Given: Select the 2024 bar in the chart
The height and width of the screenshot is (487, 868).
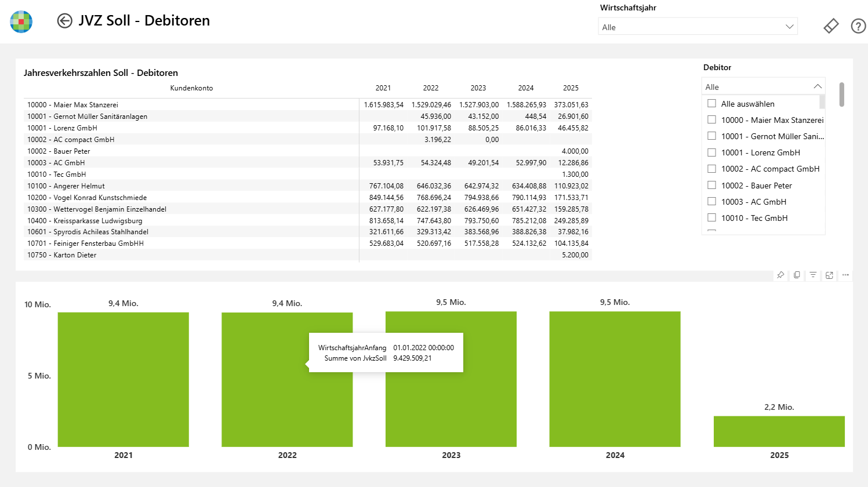Looking at the screenshot, I should pyautogui.click(x=615, y=379).
